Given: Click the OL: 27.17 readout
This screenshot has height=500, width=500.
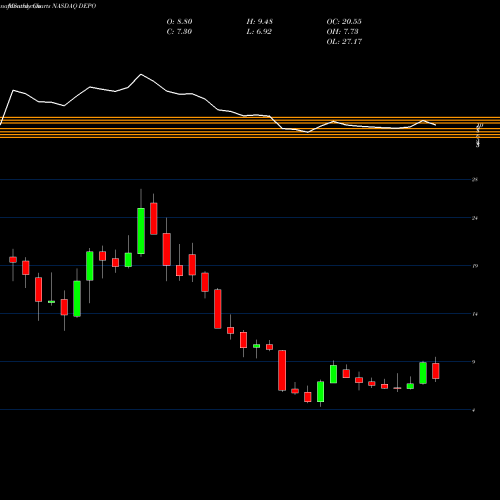Looking at the screenshot, I should pos(344,42).
